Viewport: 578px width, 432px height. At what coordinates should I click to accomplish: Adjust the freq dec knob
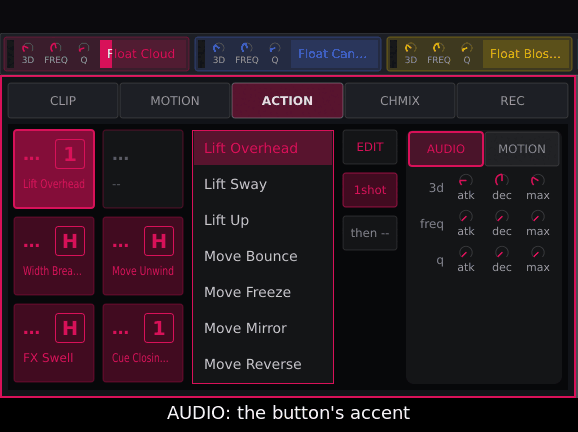501,216
